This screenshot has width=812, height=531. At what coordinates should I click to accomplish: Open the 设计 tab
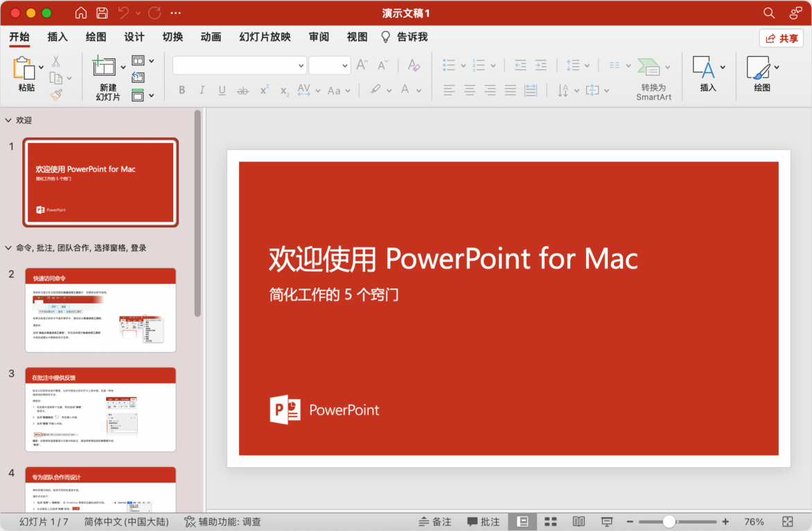click(x=134, y=37)
